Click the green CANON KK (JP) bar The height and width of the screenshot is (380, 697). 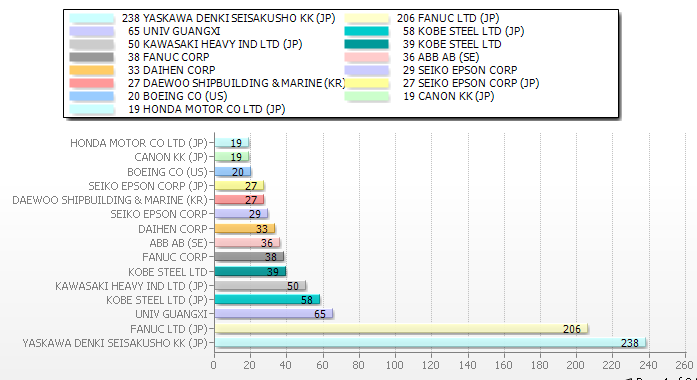point(232,157)
